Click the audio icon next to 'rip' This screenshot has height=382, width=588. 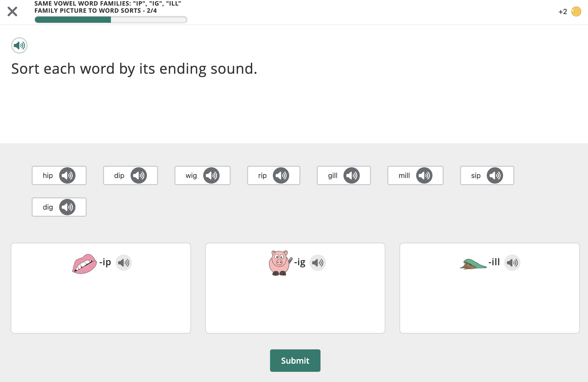pos(282,175)
